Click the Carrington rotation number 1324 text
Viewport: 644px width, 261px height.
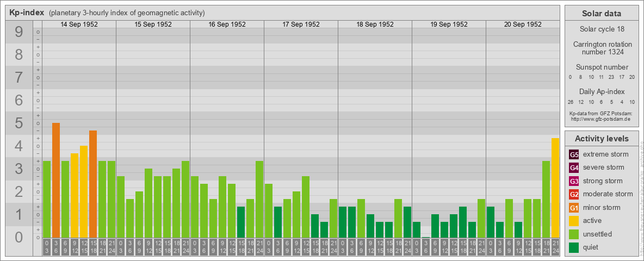click(x=602, y=48)
